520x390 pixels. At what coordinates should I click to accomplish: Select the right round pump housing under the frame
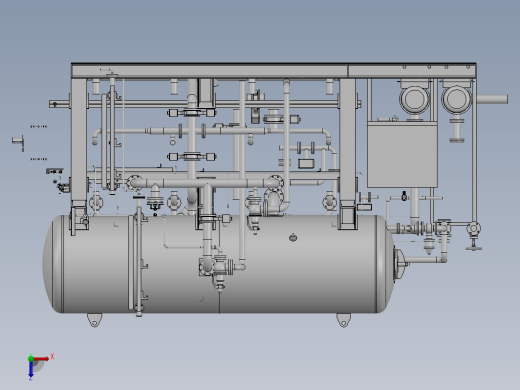click(457, 99)
